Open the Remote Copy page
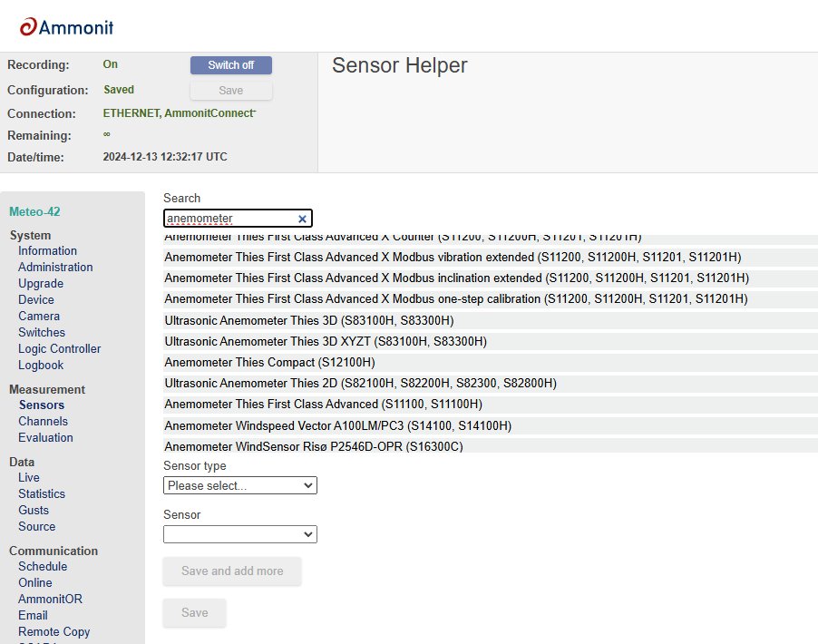 pos(54,631)
